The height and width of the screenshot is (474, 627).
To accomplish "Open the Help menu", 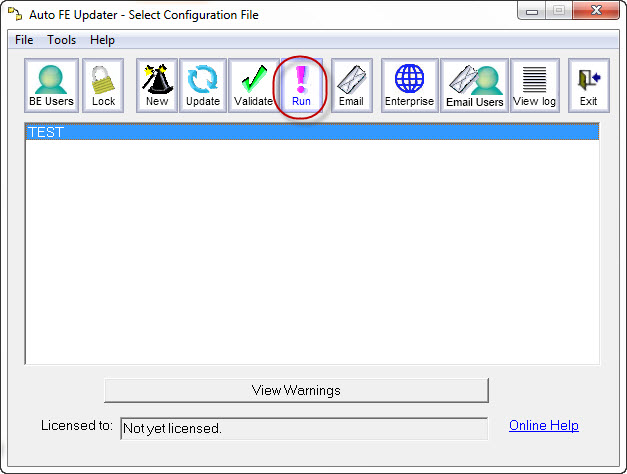I will (x=102, y=40).
